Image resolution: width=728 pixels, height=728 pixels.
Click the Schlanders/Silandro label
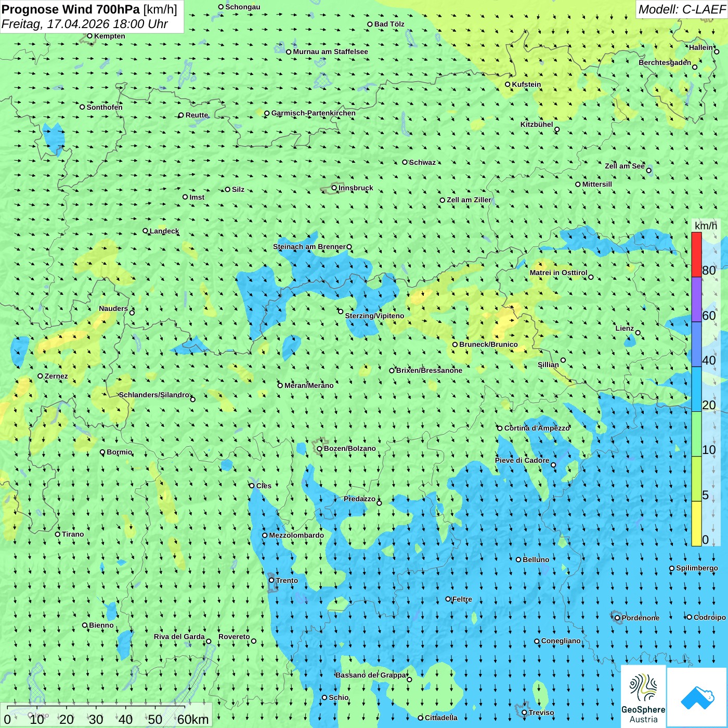[154, 395]
